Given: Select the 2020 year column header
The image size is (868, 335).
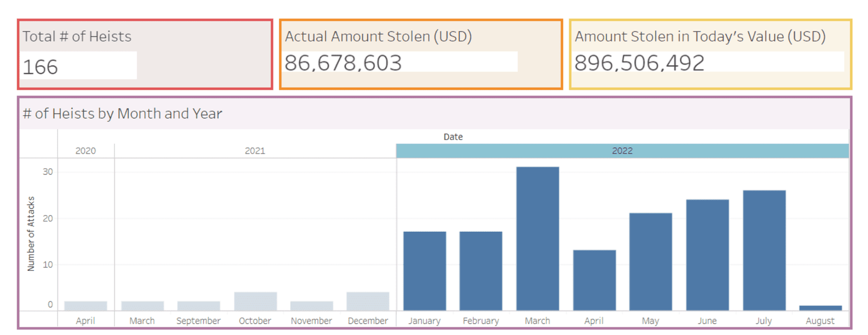Looking at the screenshot, I should point(85,151).
